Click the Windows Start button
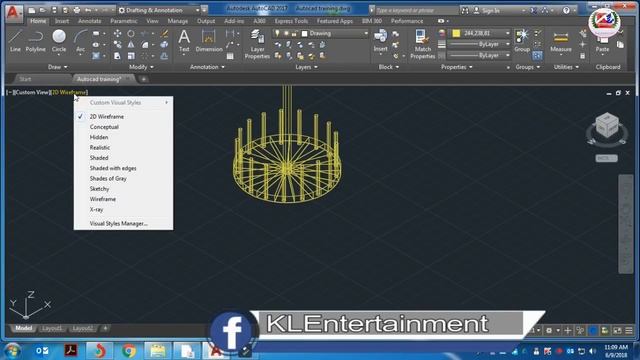This screenshot has height=360, width=640. [x=12, y=351]
